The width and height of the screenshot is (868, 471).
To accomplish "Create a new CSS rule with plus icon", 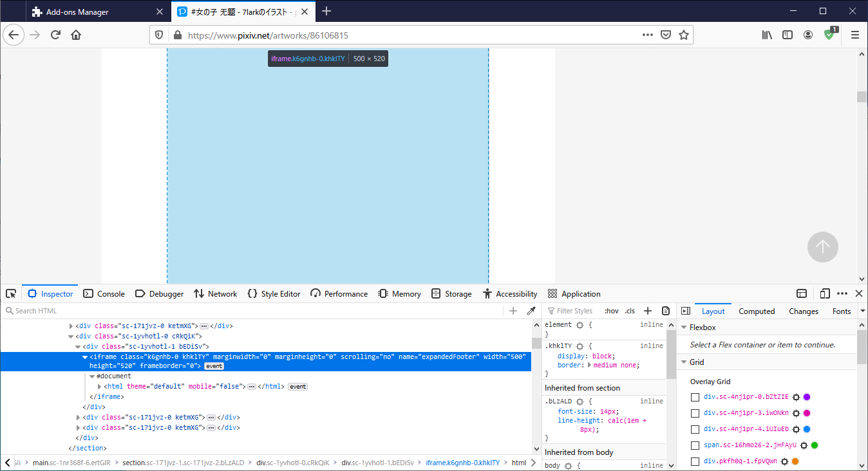I will pos(648,311).
